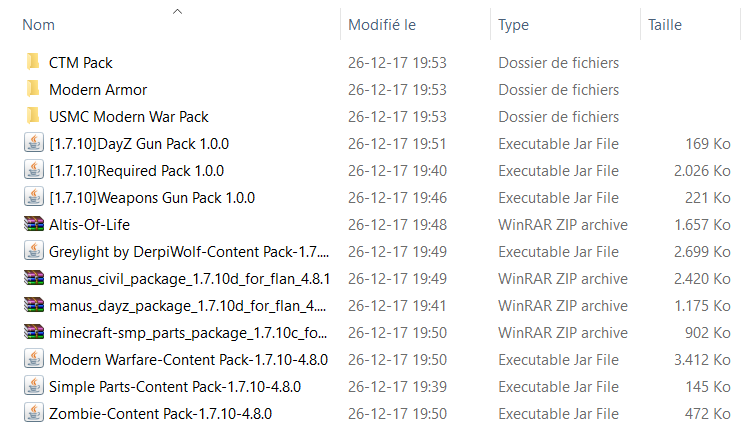The image size is (742, 433).
Task: Select the manus_dayz_package file name
Action: tap(187, 306)
